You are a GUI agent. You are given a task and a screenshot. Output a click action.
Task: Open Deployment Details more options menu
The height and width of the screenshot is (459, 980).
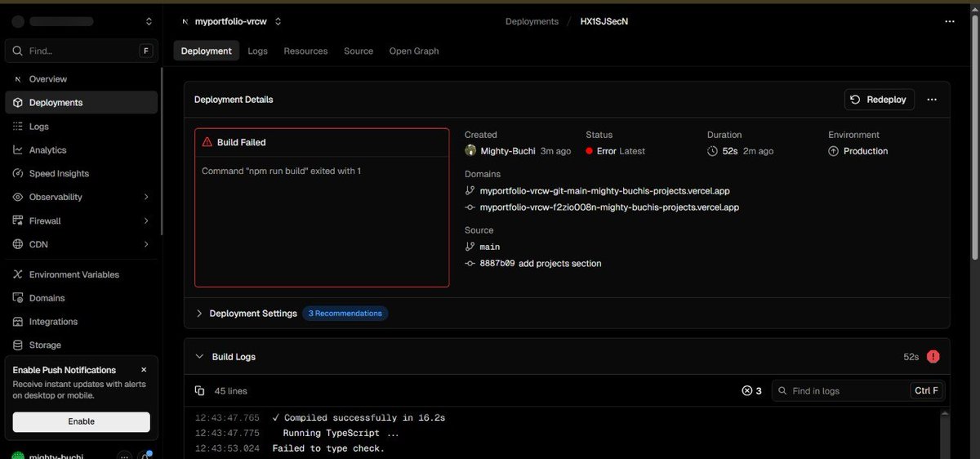(932, 99)
